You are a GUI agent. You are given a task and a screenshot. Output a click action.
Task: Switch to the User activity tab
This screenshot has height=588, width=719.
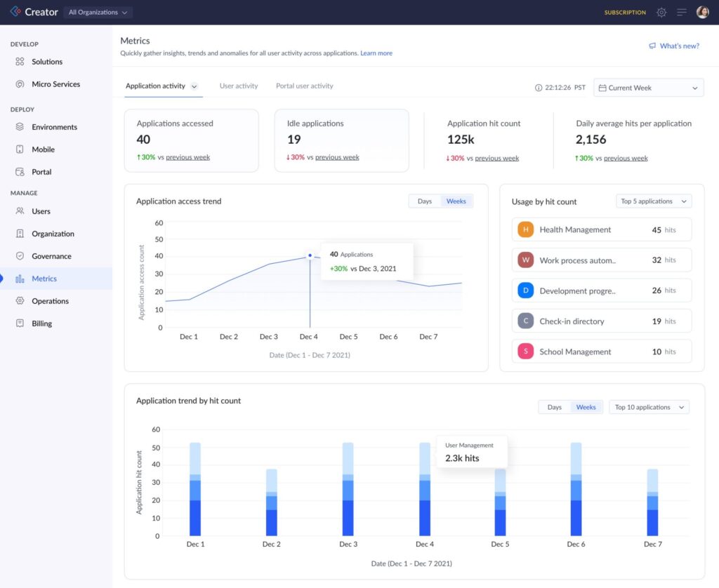pyautogui.click(x=239, y=86)
